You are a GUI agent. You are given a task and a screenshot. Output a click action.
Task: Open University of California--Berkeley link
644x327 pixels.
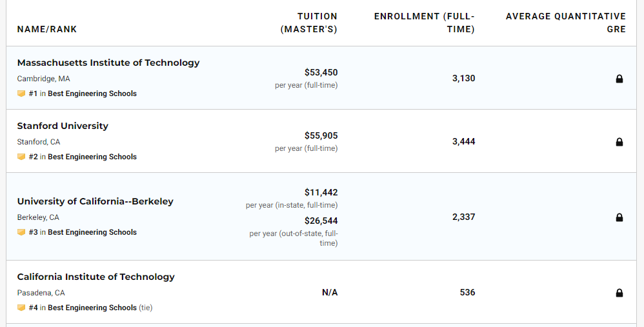tap(95, 201)
